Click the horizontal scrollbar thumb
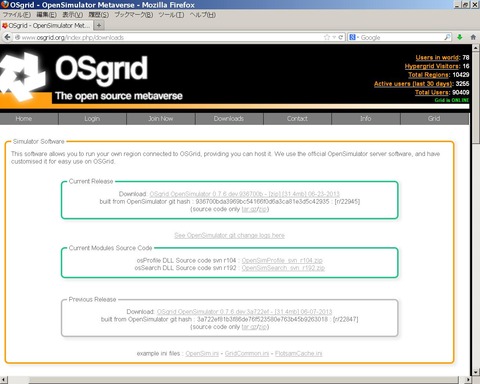480x384 pixels. point(243,380)
